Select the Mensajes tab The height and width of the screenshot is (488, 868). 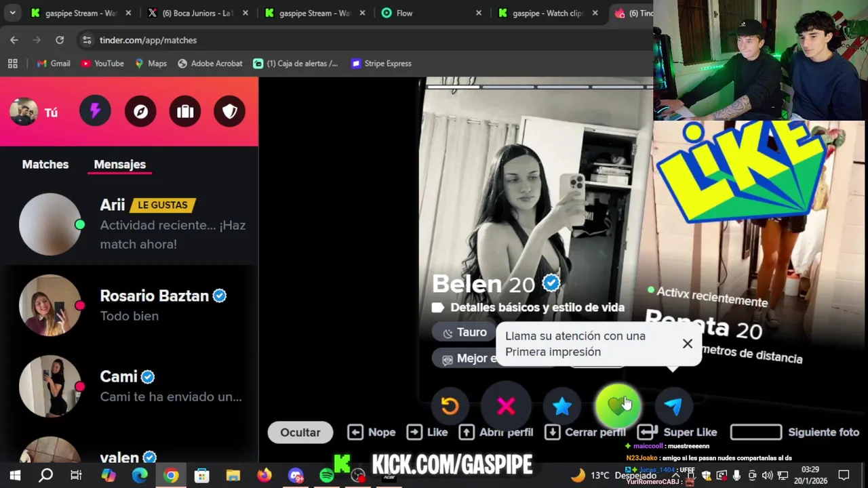tap(119, 164)
